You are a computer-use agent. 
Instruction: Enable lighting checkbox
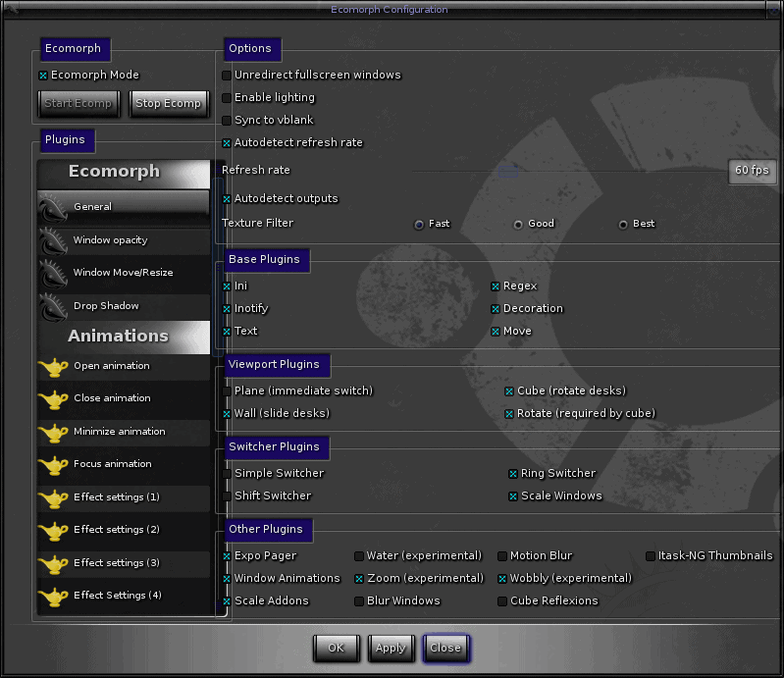[227, 98]
